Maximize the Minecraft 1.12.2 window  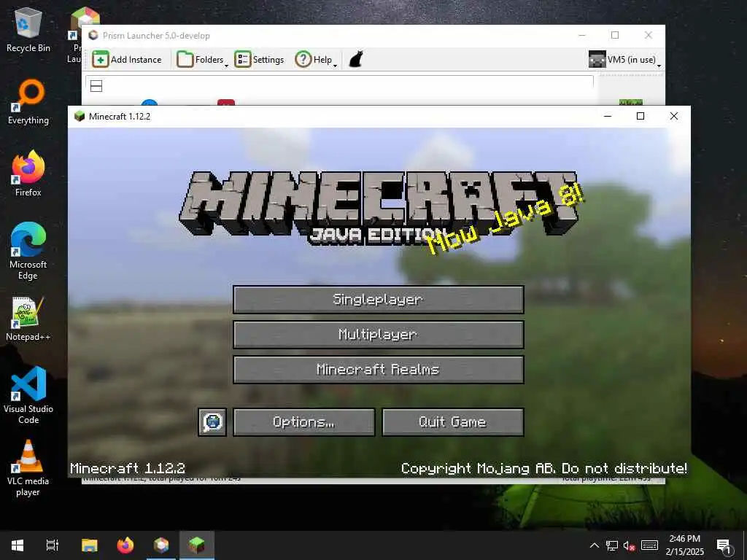[x=640, y=116]
